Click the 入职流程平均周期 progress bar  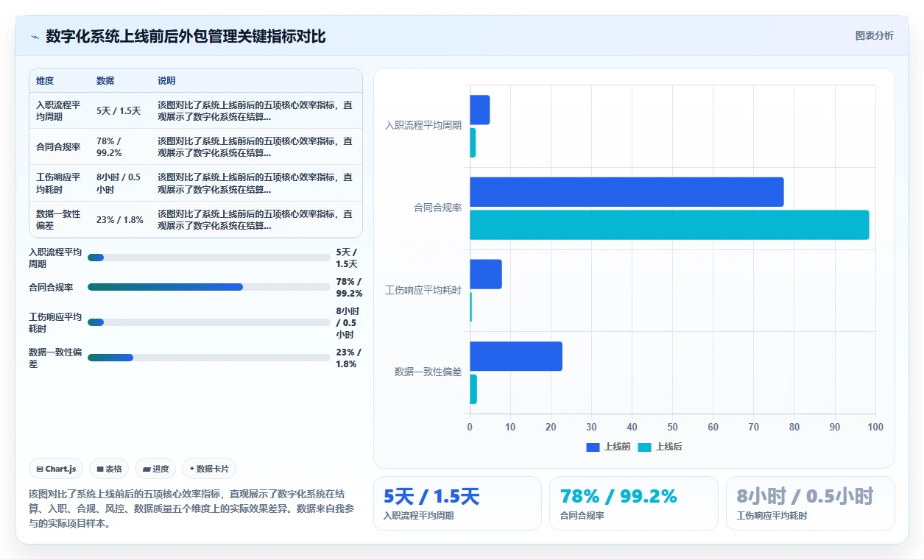(x=209, y=258)
